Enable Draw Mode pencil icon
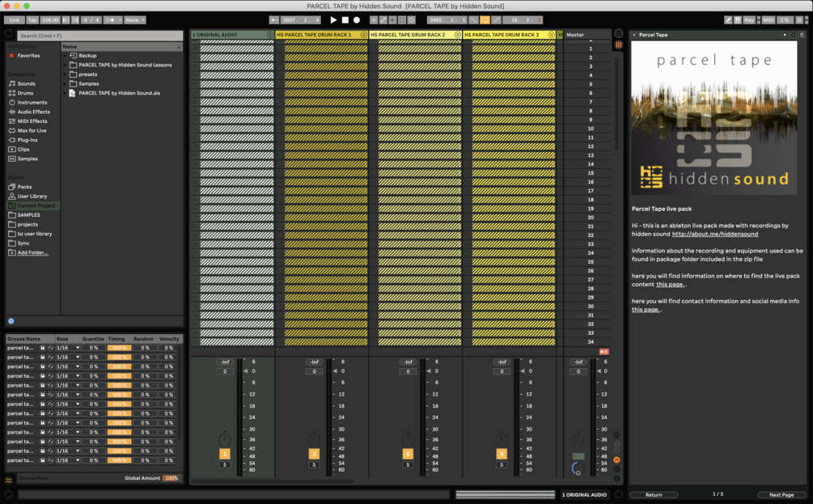The image size is (813, 504). coord(728,19)
